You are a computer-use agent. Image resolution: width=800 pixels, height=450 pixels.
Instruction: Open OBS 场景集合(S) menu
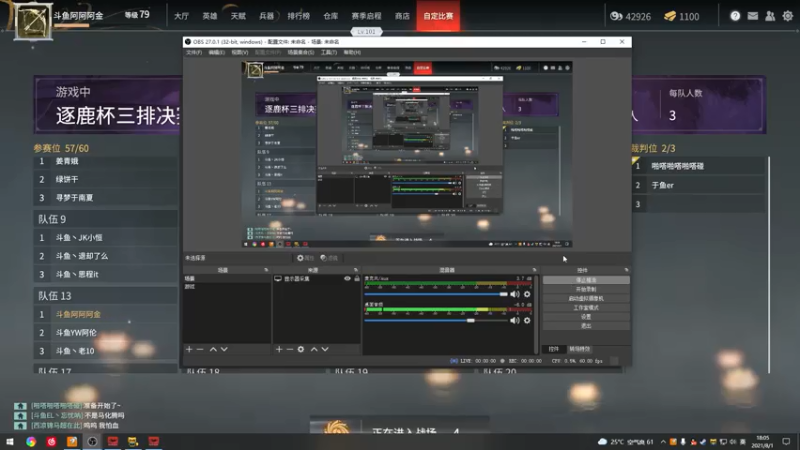(x=301, y=53)
